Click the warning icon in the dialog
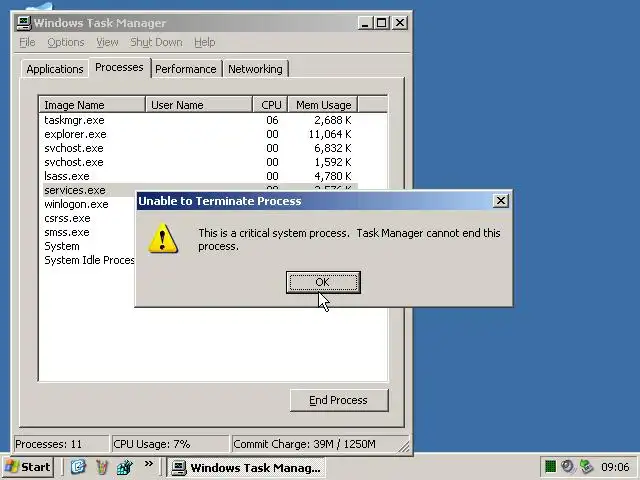This screenshot has width=640, height=480. tap(163, 239)
